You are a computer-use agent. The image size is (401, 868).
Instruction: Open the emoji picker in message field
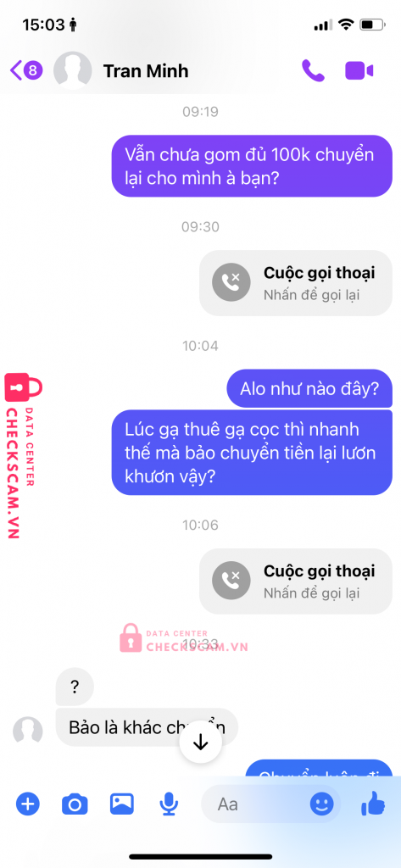(322, 804)
